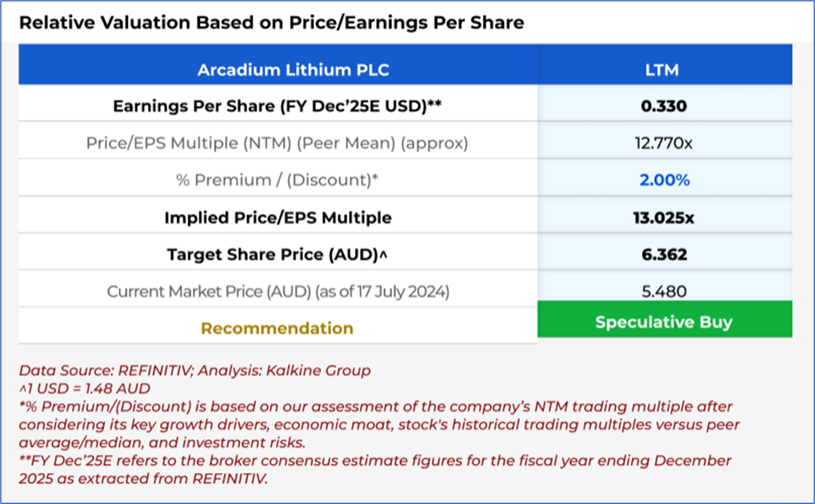Select the % Premium / (Discount) label
Viewport: 815px width, 504px height.
click(277, 180)
